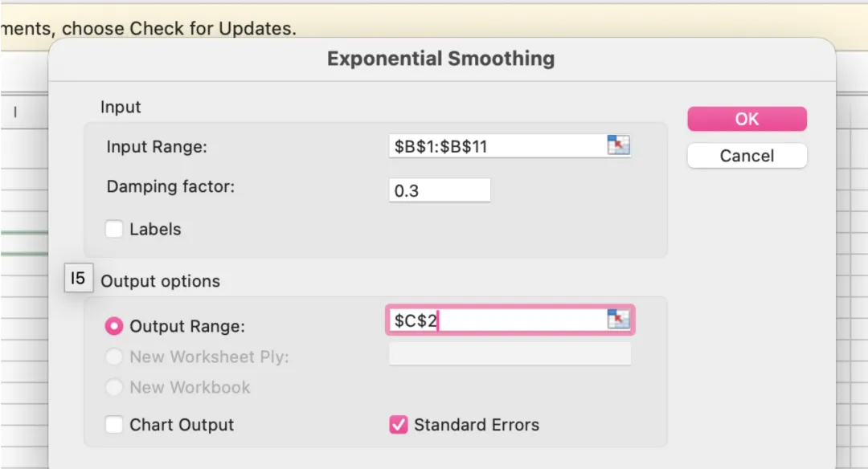Click the Input Range cell selector icon
The image size is (868, 469).
[618, 145]
